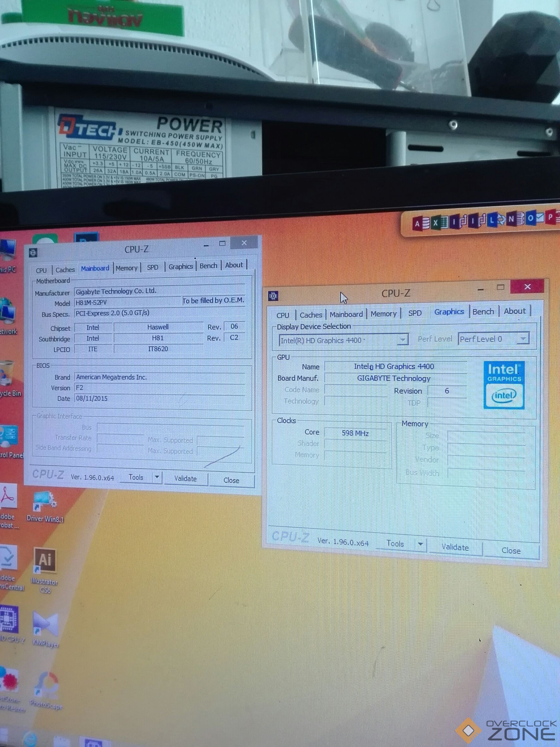Click the CPU-Z icon in the taskbar
The width and height of the screenshot is (560, 747).
(93, 742)
